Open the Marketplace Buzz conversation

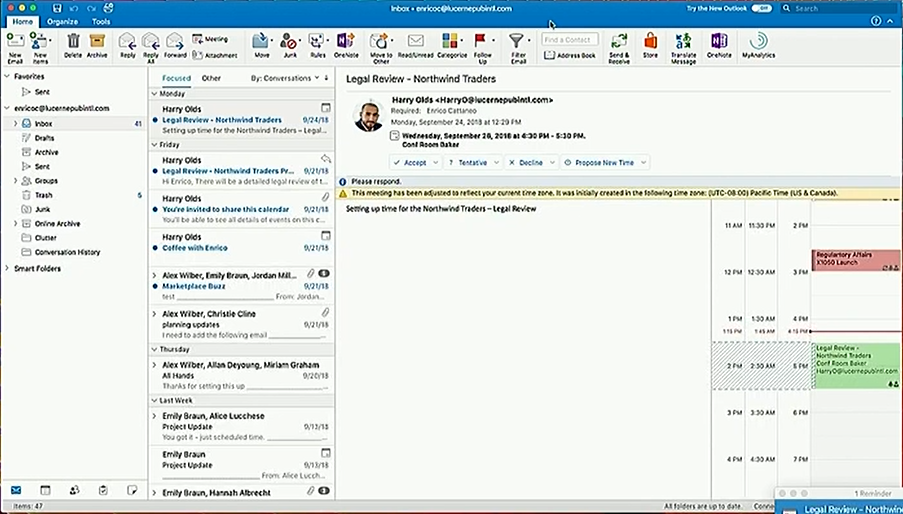(241, 285)
